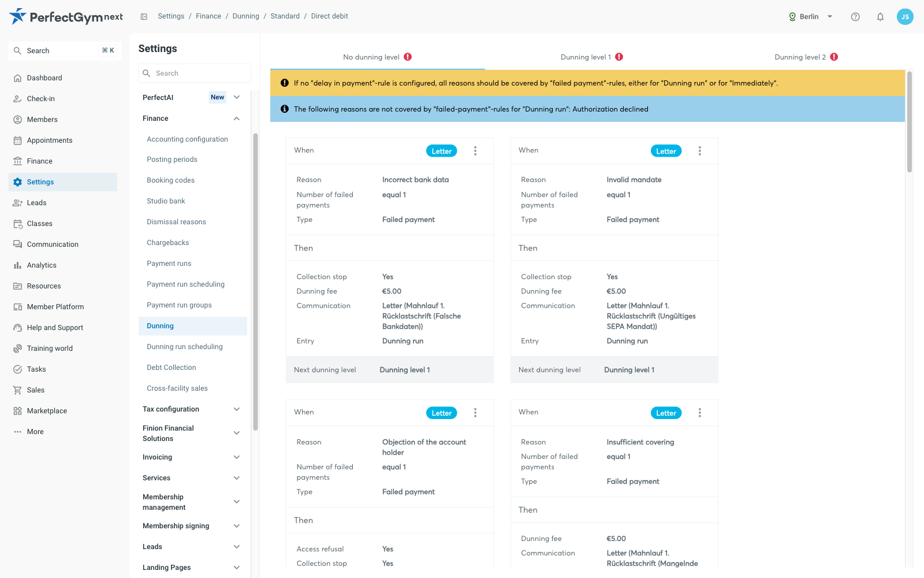The image size is (924, 578).
Task: Open Analytics in the sidebar
Action: (x=63, y=265)
